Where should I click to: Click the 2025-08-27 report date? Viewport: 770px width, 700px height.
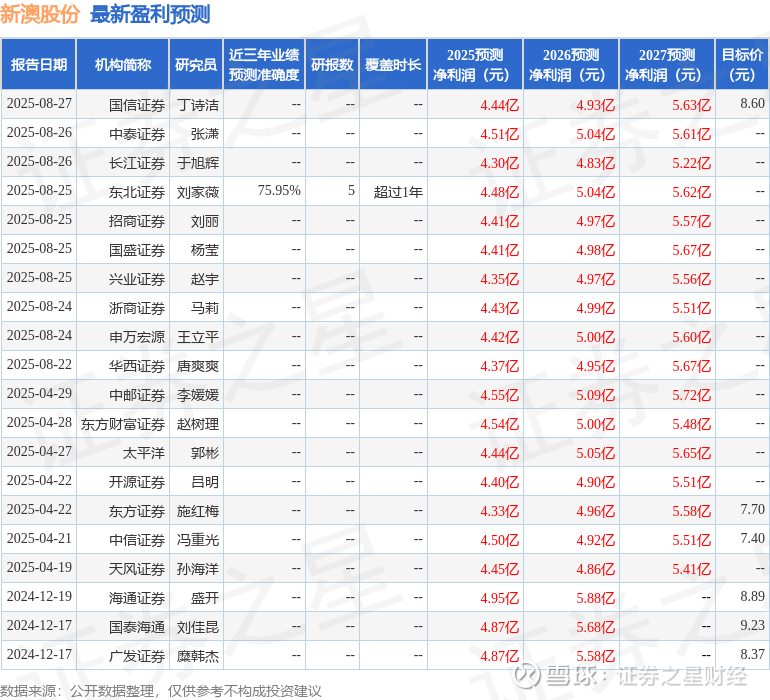click(39, 104)
